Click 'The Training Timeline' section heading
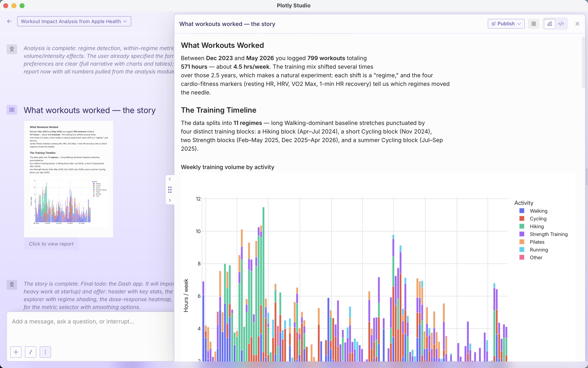The height and width of the screenshot is (368, 588). pos(218,110)
